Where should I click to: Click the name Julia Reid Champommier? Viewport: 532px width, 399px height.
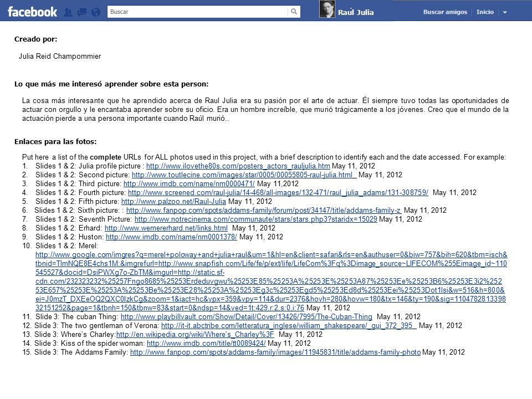click(60, 57)
